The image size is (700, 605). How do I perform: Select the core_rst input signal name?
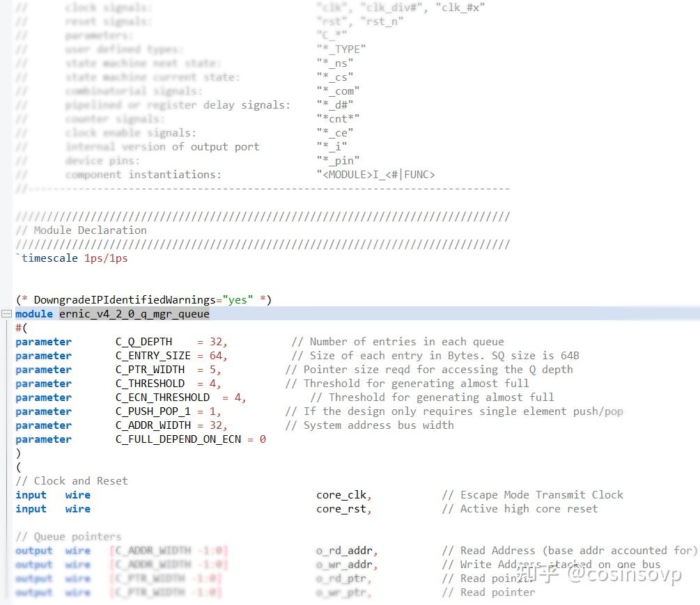click(342, 508)
